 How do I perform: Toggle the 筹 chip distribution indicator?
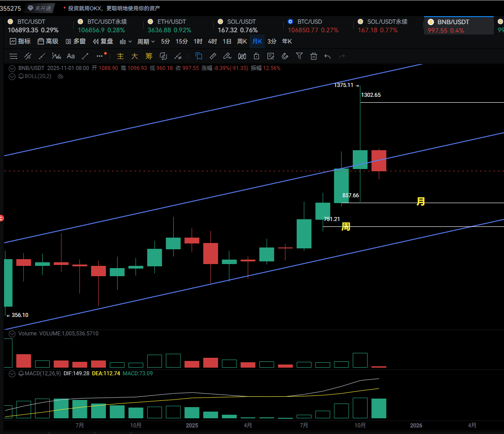click(x=149, y=56)
